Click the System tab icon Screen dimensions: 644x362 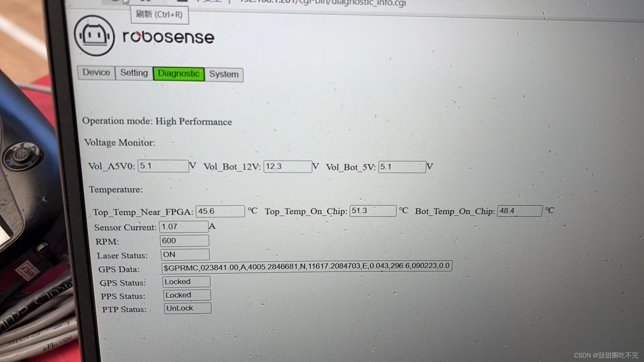pyautogui.click(x=224, y=74)
